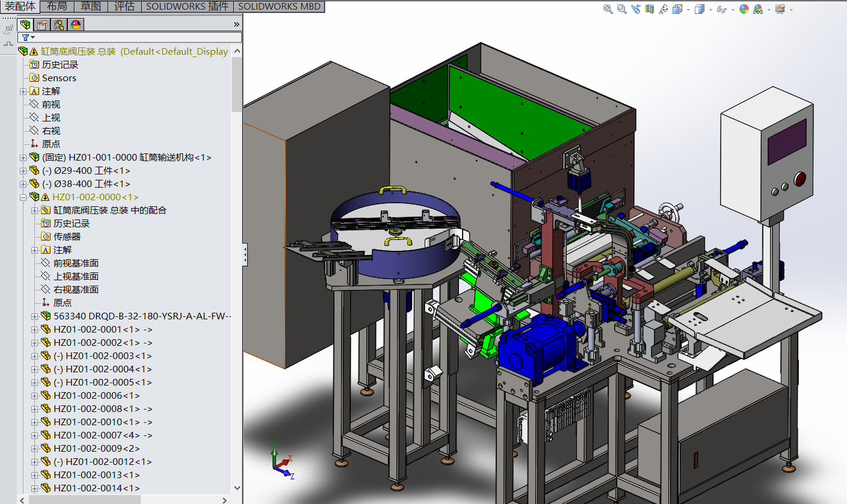Click the upper left margin sketch icon
This screenshot has height=504, width=847.
coord(8,29)
